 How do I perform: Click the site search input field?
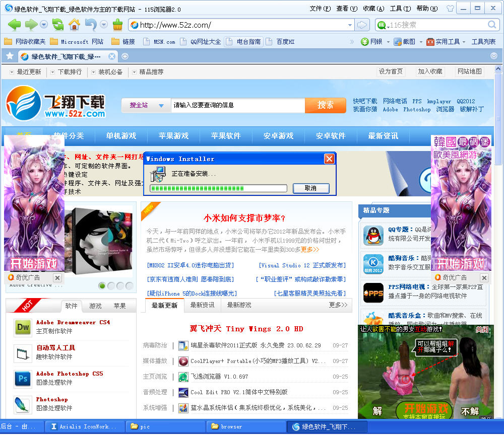[237, 105]
